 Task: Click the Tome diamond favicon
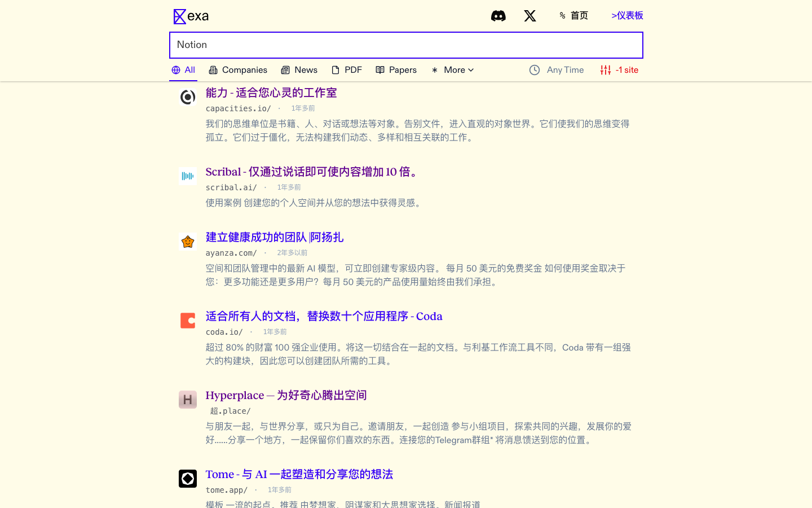click(187, 478)
